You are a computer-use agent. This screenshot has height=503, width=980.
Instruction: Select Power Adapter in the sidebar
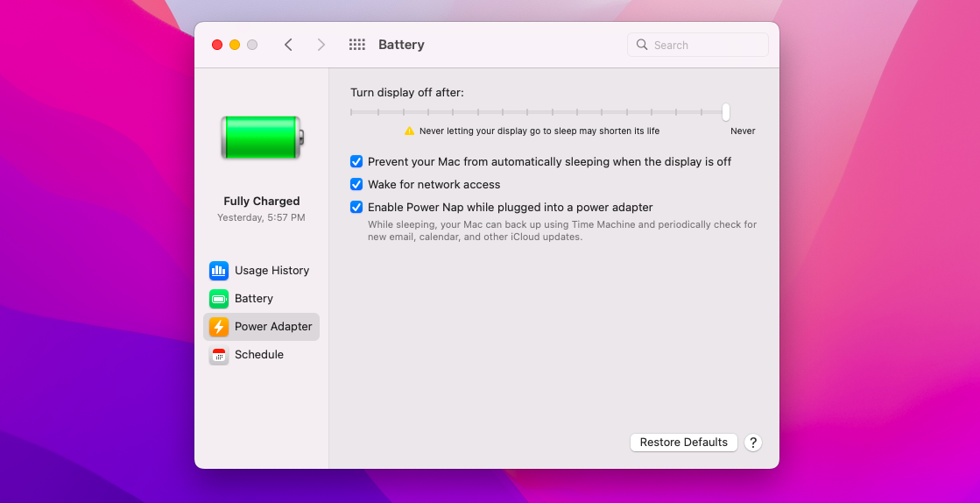click(x=261, y=327)
